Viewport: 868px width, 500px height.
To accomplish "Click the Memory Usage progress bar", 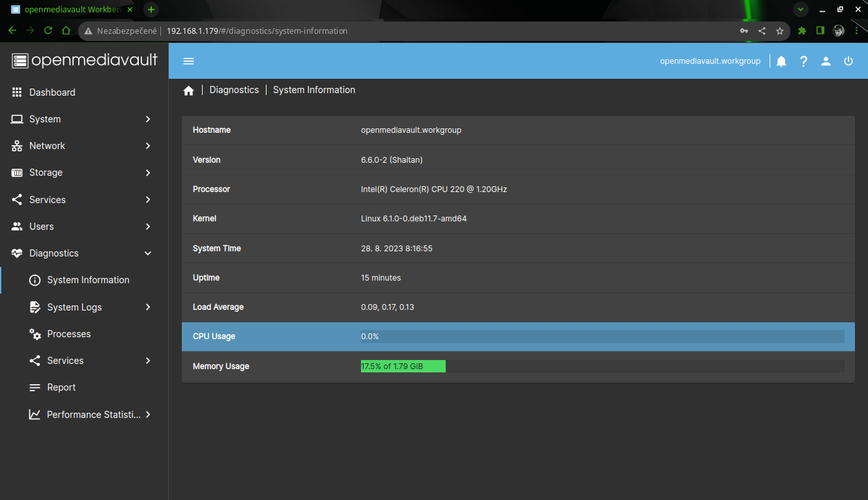I will pyautogui.click(x=602, y=367).
